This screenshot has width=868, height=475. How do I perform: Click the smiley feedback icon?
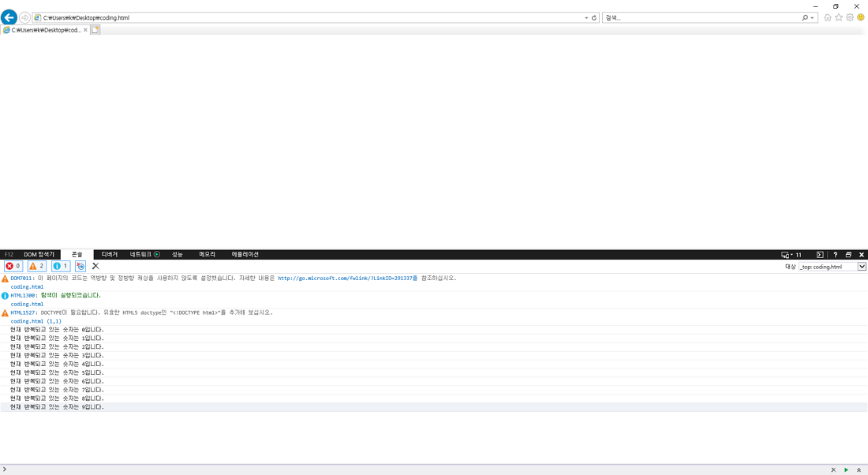[x=861, y=17]
